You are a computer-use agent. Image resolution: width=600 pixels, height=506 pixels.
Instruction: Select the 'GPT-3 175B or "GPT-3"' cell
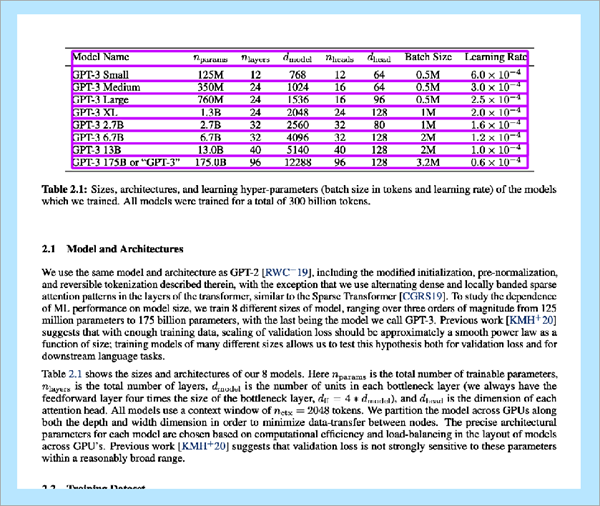[x=126, y=163]
